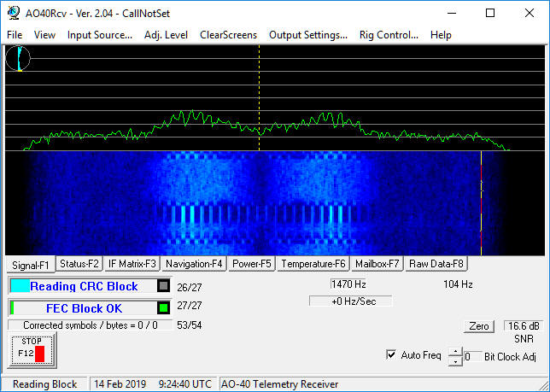Open the View menu

[x=44, y=35]
